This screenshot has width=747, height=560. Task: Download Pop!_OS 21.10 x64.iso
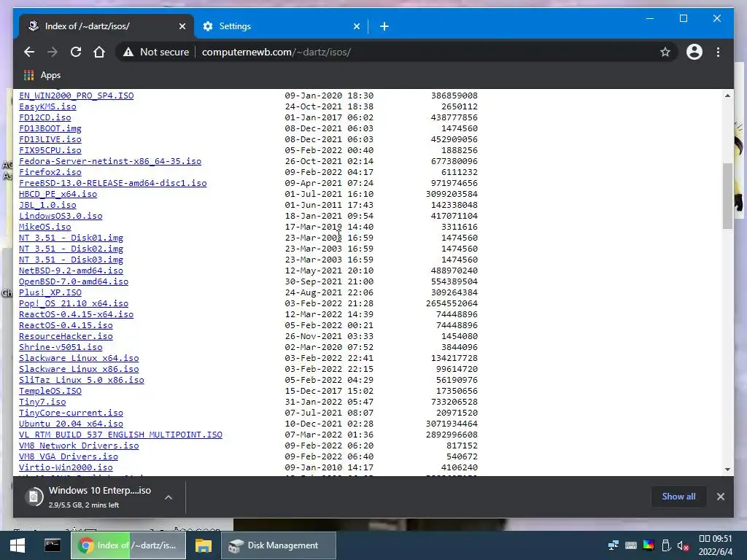tap(74, 304)
